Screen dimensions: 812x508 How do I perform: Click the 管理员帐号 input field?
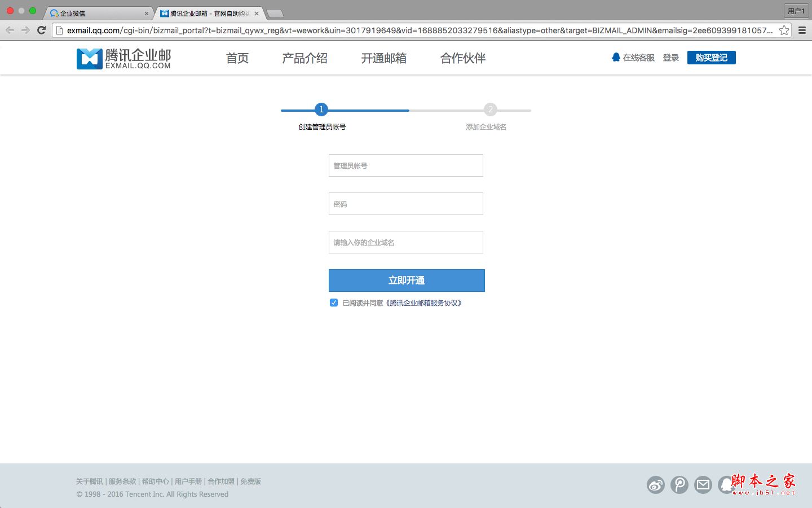tap(406, 165)
